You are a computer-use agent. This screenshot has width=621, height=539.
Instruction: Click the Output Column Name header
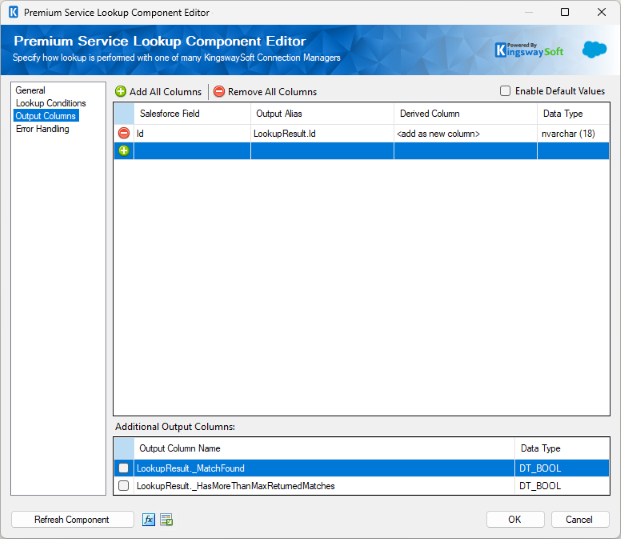tap(324, 448)
